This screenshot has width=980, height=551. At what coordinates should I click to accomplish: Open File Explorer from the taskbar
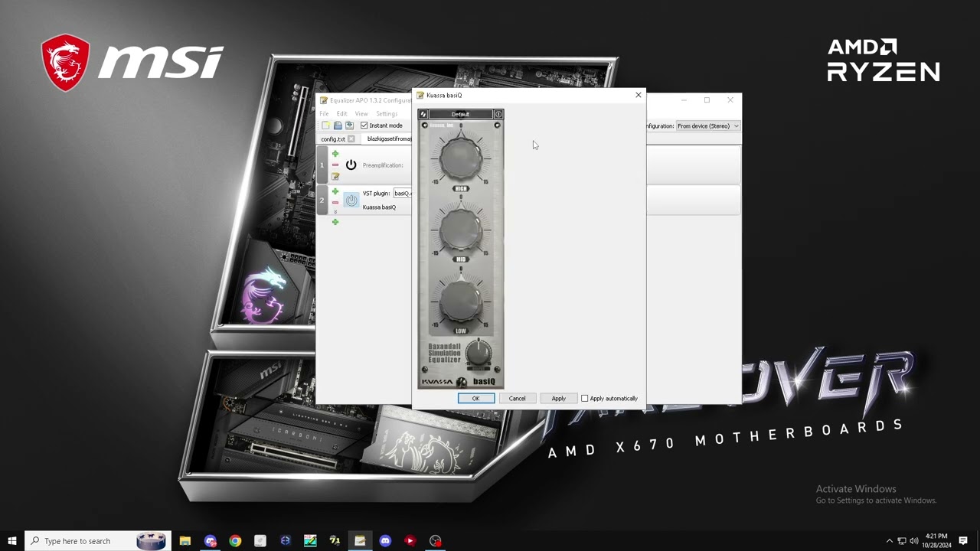tap(185, 540)
